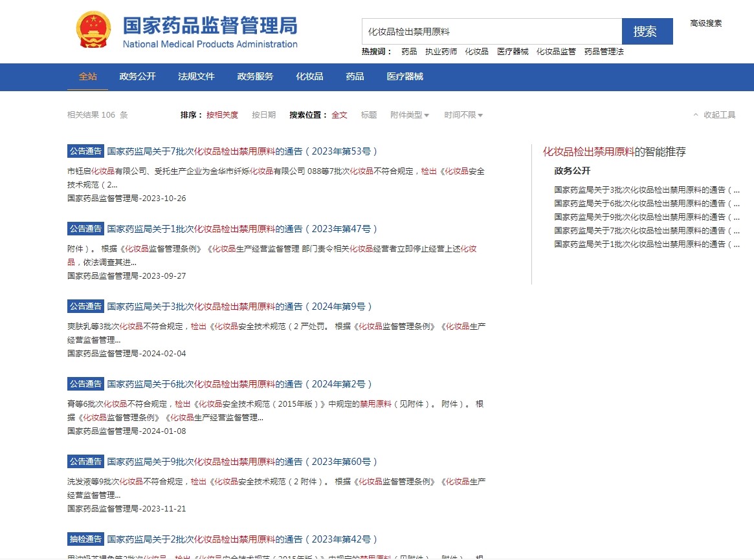Collapse the tools via 收起工具
The width and height of the screenshot is (754, 560).
[715, 115]
